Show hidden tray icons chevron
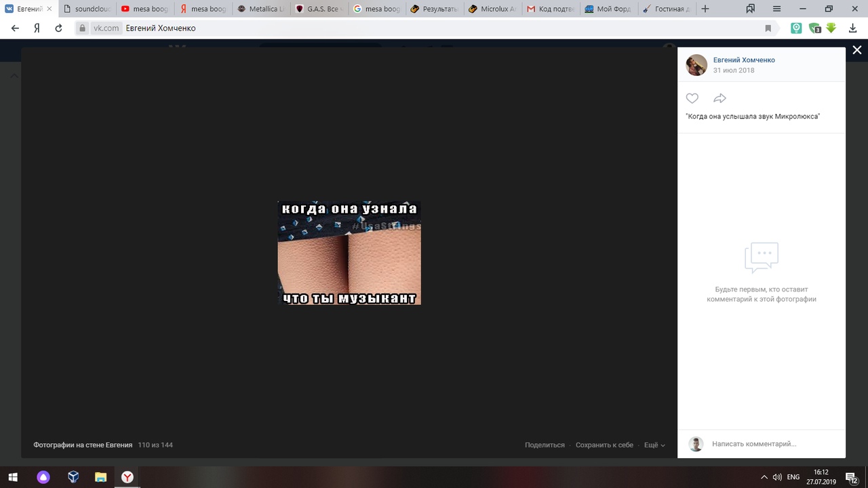 coord(764,477)
